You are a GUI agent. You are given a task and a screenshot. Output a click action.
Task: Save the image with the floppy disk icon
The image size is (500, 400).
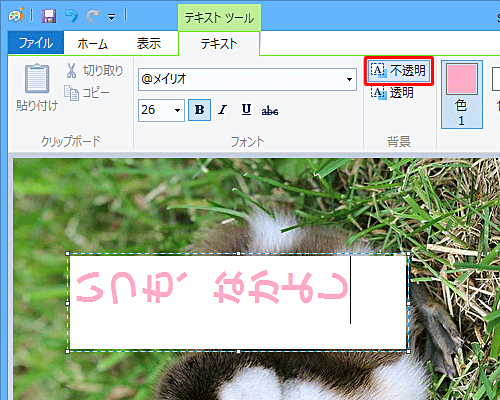[49, 16]
